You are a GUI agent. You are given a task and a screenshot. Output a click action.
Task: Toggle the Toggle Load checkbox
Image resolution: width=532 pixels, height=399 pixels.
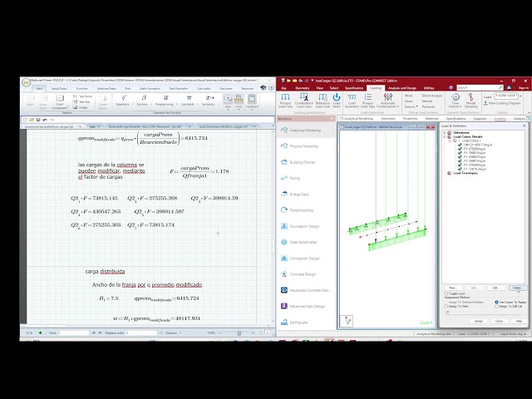click(x=446, y=293)
